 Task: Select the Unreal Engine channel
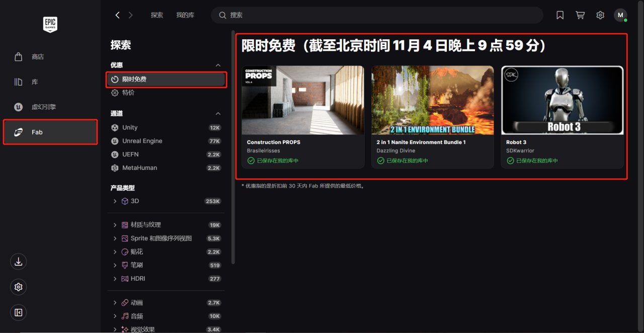167,141
